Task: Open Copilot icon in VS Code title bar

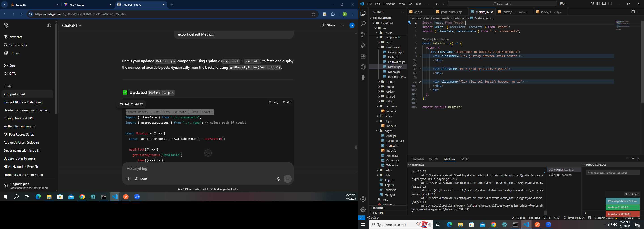Action: (x=561, y=4)
